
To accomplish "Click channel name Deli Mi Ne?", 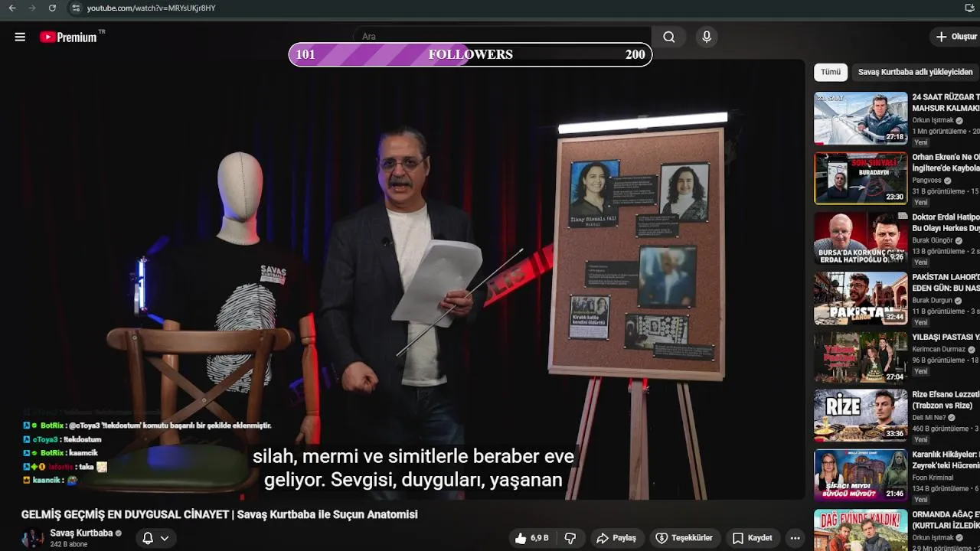I will click(x=930, y=418).
